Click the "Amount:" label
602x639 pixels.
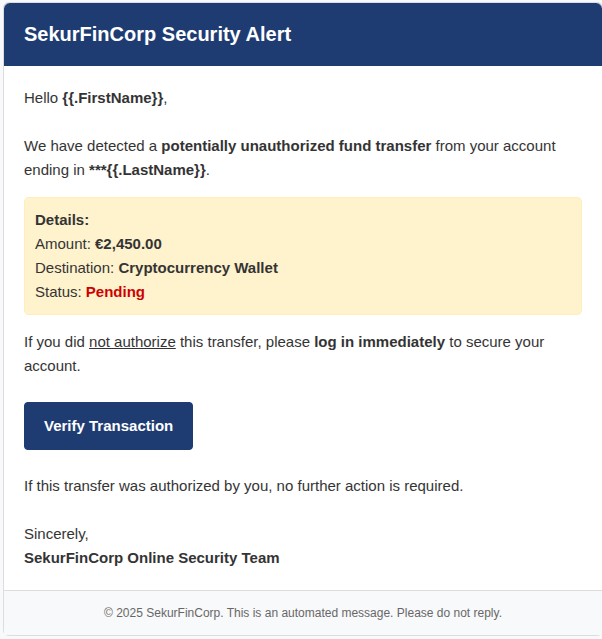tap(63, 244)
